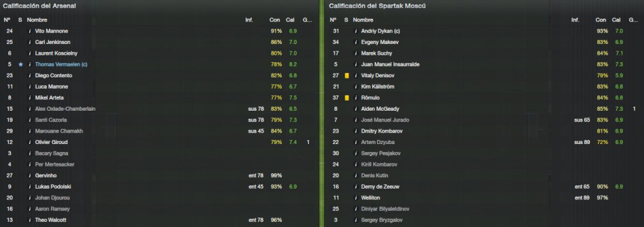
Task: Click the info icon beside Welliton
Action: click(356, 198)
